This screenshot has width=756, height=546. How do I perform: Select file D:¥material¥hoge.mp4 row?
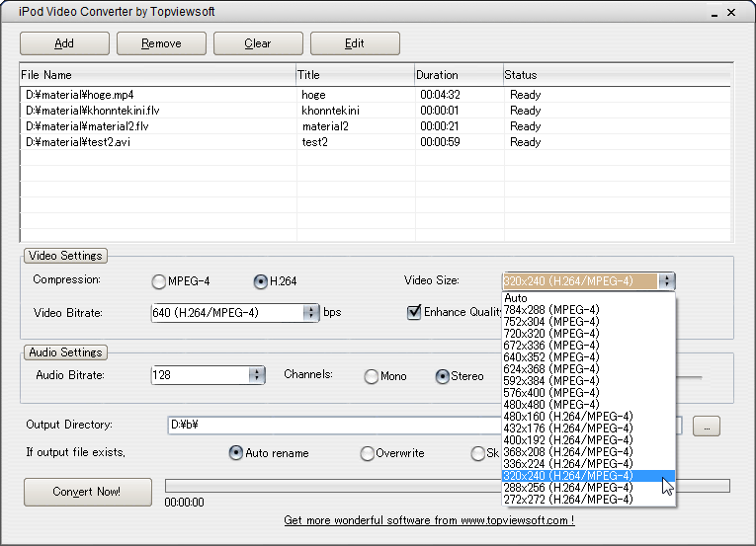point(376,95)
